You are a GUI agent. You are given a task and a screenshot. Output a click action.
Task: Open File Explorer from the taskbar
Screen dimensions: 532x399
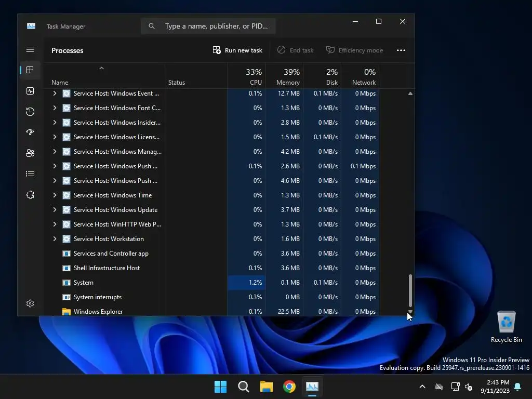(267, 387)
